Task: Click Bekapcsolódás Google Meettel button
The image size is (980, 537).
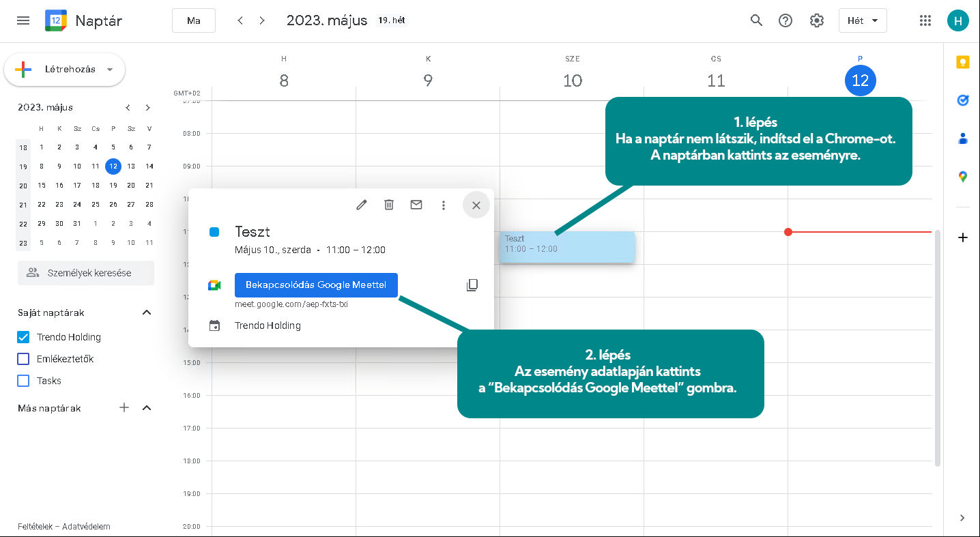Action: [x=316, y=285]
